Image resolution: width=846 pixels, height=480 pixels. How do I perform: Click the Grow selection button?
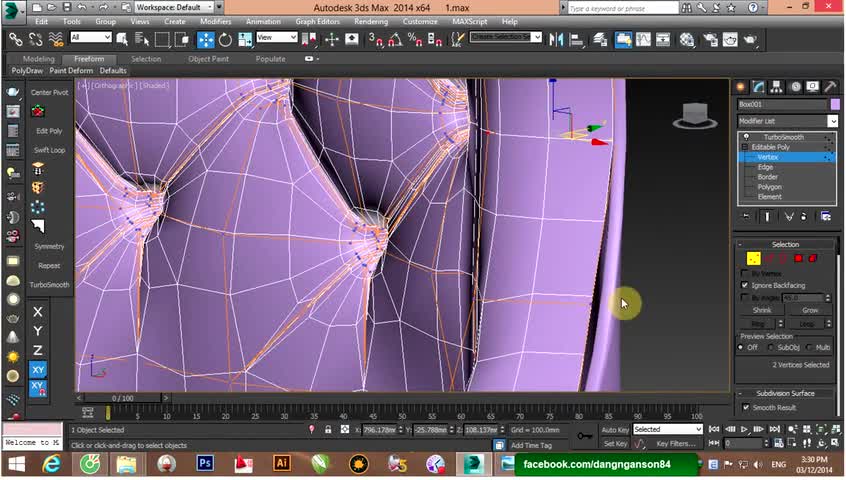(810, 310)
